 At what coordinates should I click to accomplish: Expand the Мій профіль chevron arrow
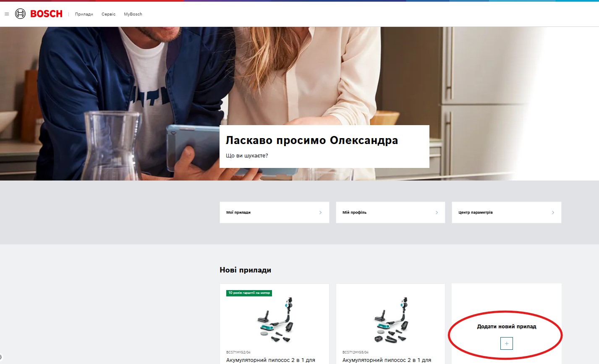(x=437, y=212)
